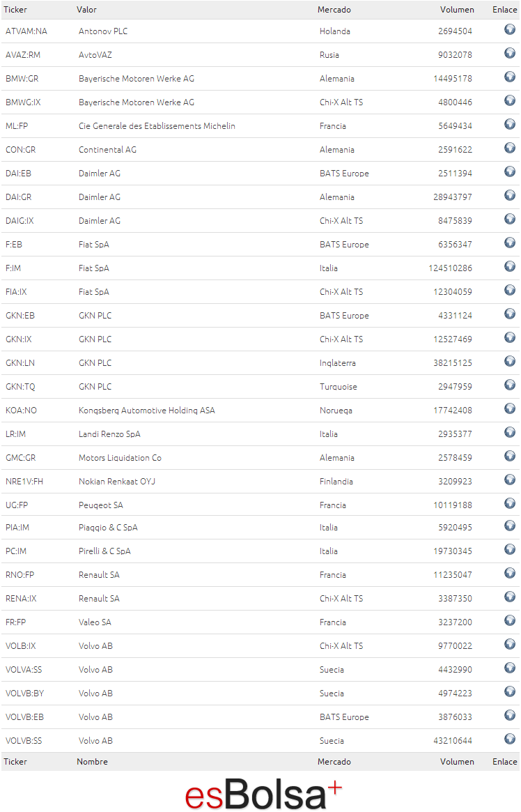Click the top Mercado column header
The width and height of the screenshot is (521, 812).
[x=334, y=9]
